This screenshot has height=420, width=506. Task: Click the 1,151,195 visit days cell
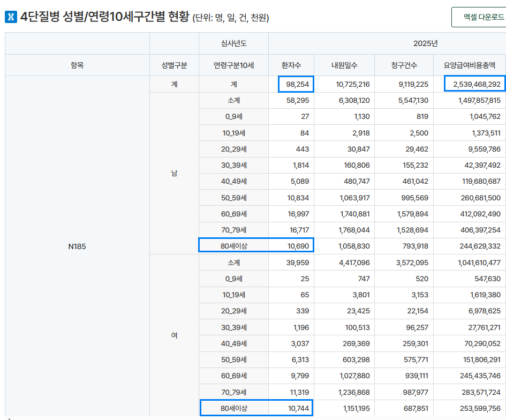[x=344, y=408]
